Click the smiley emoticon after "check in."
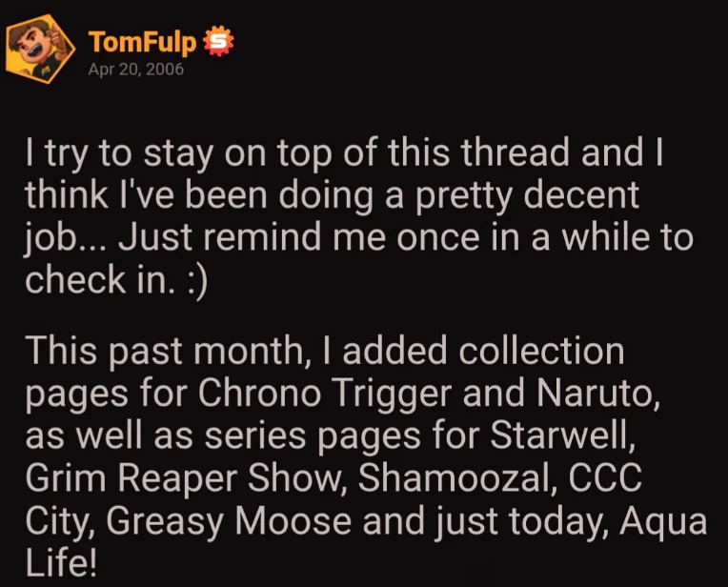 pos(197,280)
